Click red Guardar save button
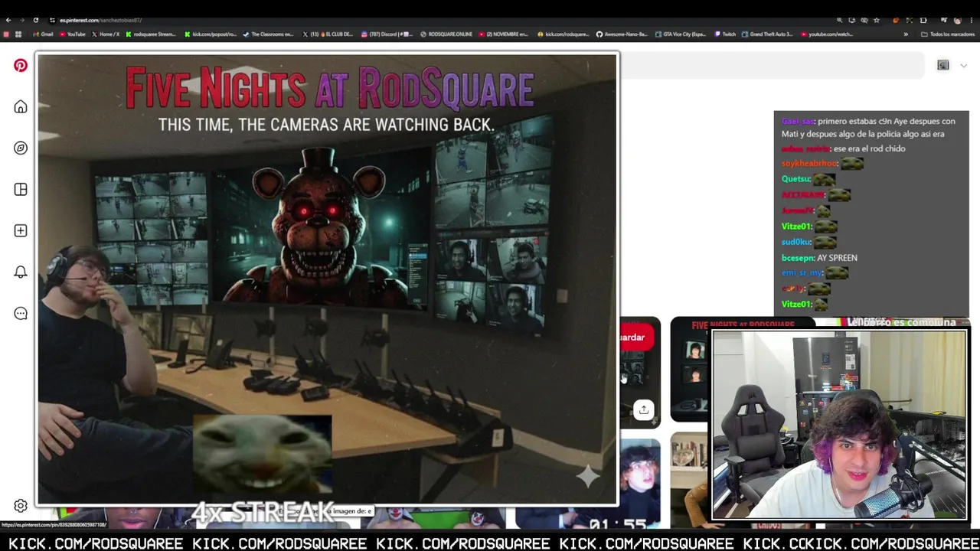The width and height of the screenshot is (980, 551). click(x=637, y=337)
